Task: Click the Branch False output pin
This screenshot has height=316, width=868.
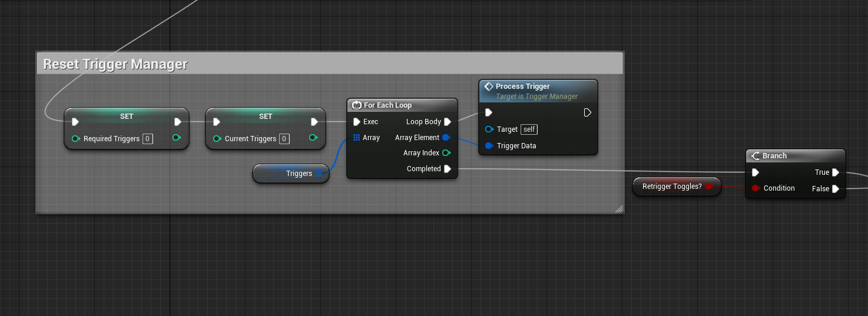Action: click(835, 189)
